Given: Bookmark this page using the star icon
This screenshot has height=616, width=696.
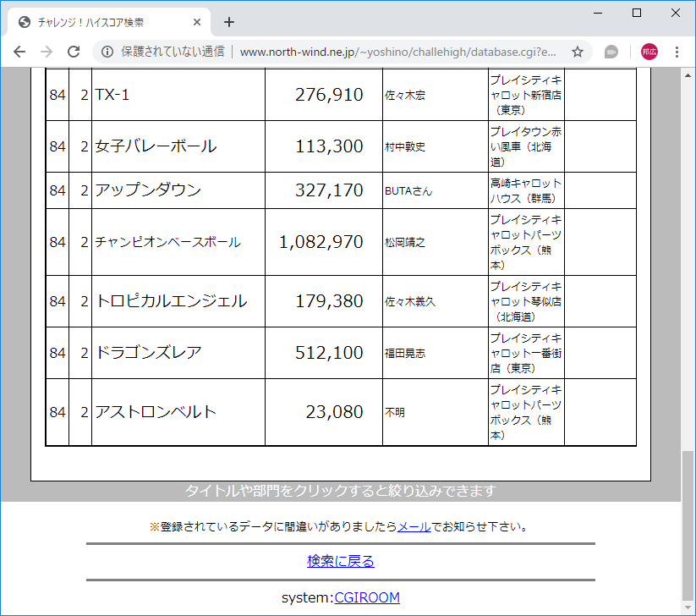Looking at the screenshot, I should [x=578, y=52].
